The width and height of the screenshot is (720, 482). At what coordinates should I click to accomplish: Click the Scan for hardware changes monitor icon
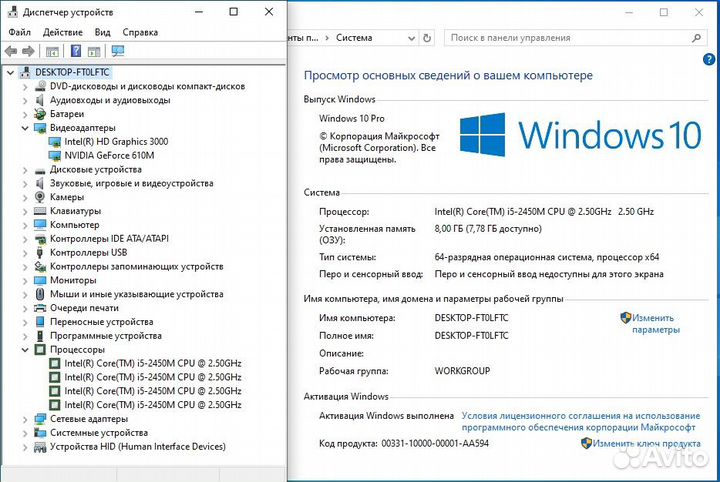pos(118,51)
